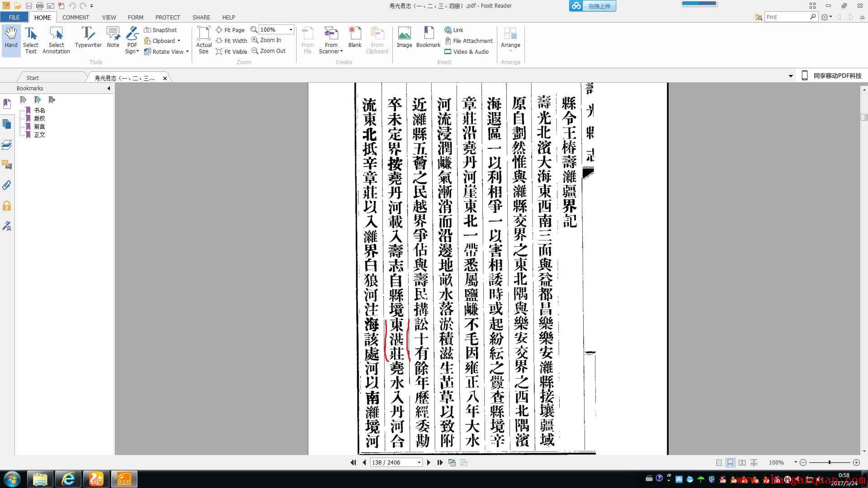
Task: Switch to the SHARE tab
Action: pyautogui.click(x=201, y=17)
